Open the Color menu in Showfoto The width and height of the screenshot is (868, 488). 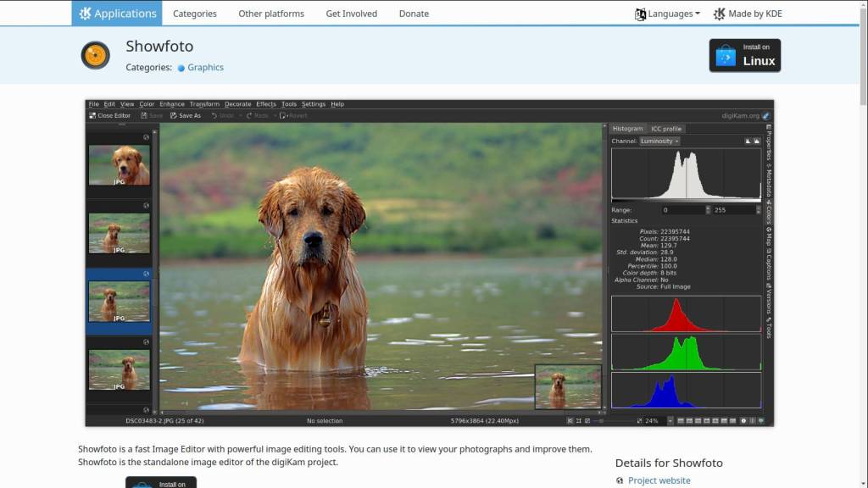tap(147, 104)
